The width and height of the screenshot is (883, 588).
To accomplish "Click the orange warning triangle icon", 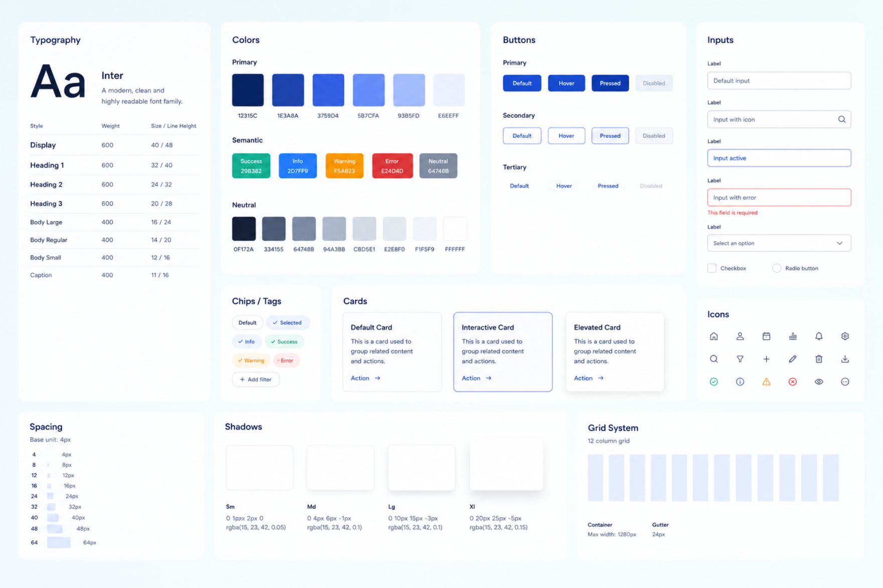I will (x=766, y=382).
